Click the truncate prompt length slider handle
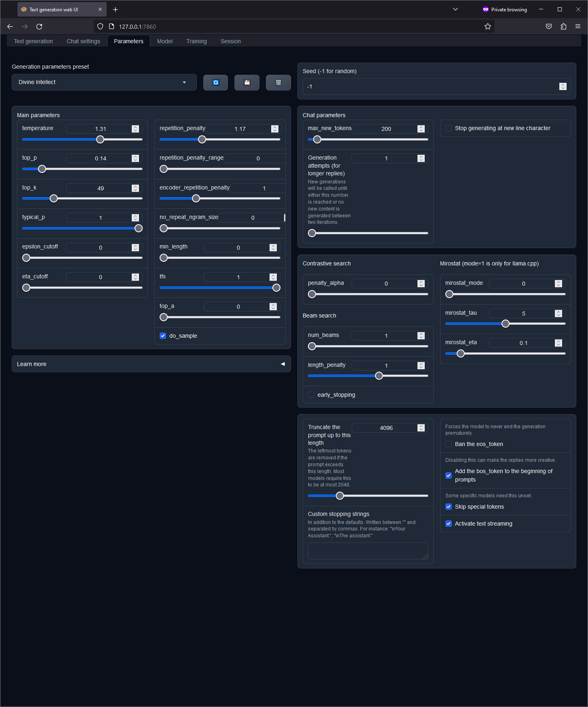The height and width of the screenshot is (707, 588). tap(340, 496)
